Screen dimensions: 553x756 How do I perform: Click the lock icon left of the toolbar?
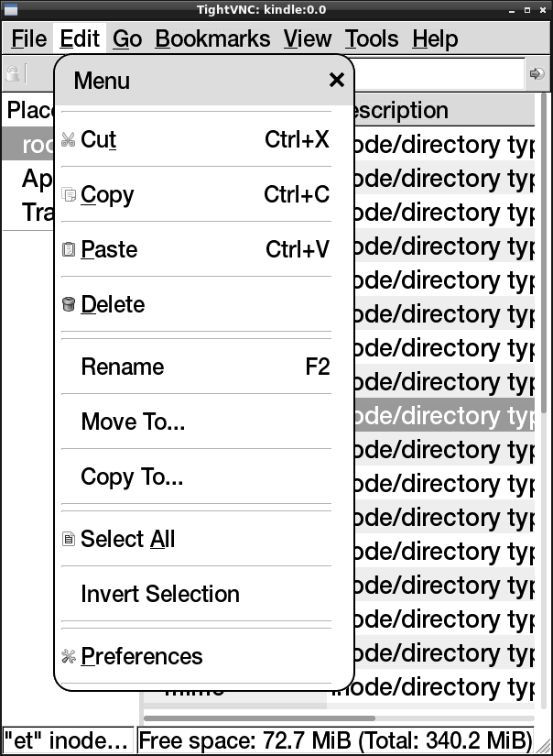coord(13,73)
